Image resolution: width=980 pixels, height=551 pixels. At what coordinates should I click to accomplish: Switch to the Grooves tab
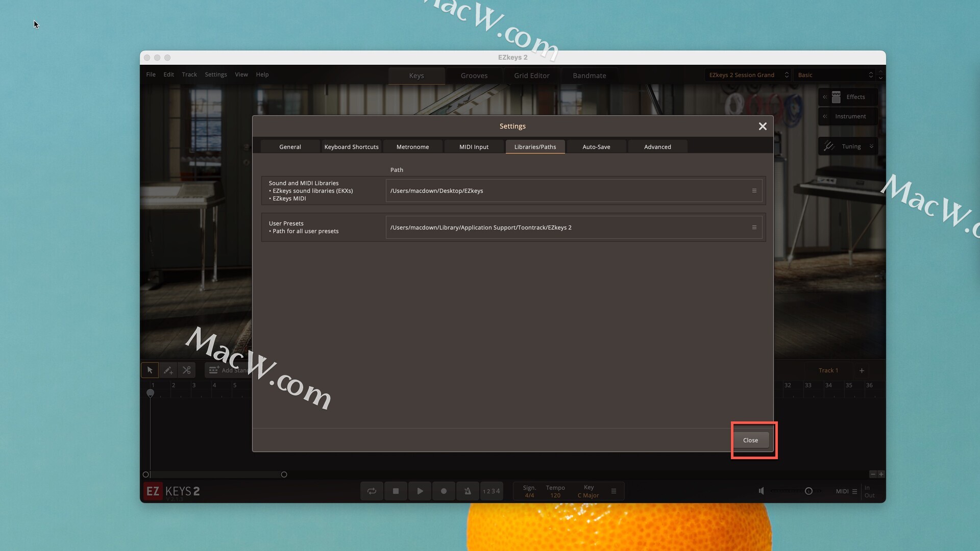tap(474, 76)
